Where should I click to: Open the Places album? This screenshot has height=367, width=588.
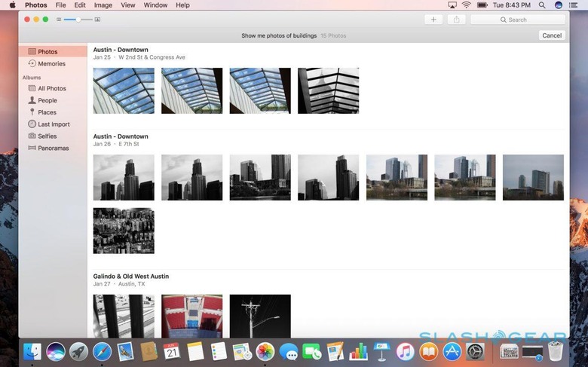[47, 112]
